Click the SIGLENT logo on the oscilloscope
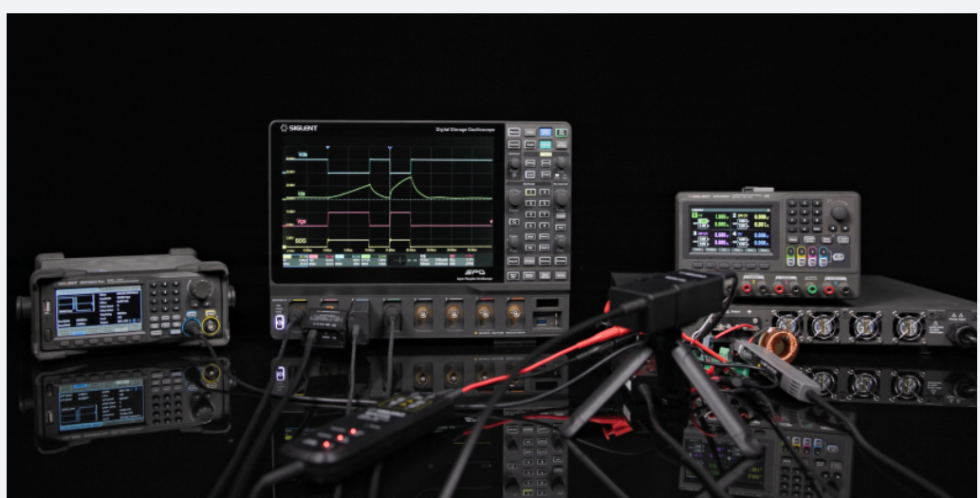Image resolution: width=980 pixels, height=498 pixels. tap(299, 128)
